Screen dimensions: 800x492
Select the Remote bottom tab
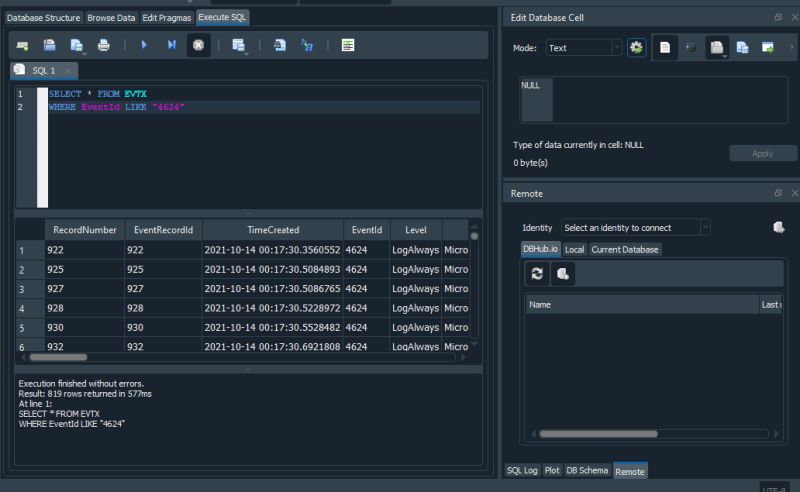[630, 472]
